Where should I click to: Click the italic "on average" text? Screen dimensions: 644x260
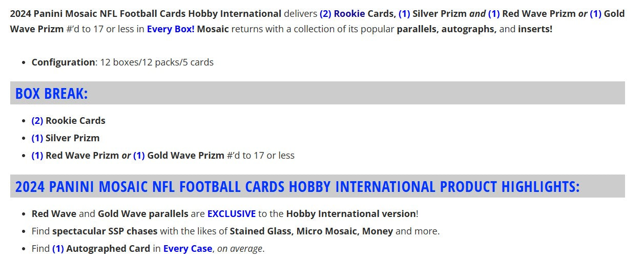pyautogui.click(x=240, y=248)
